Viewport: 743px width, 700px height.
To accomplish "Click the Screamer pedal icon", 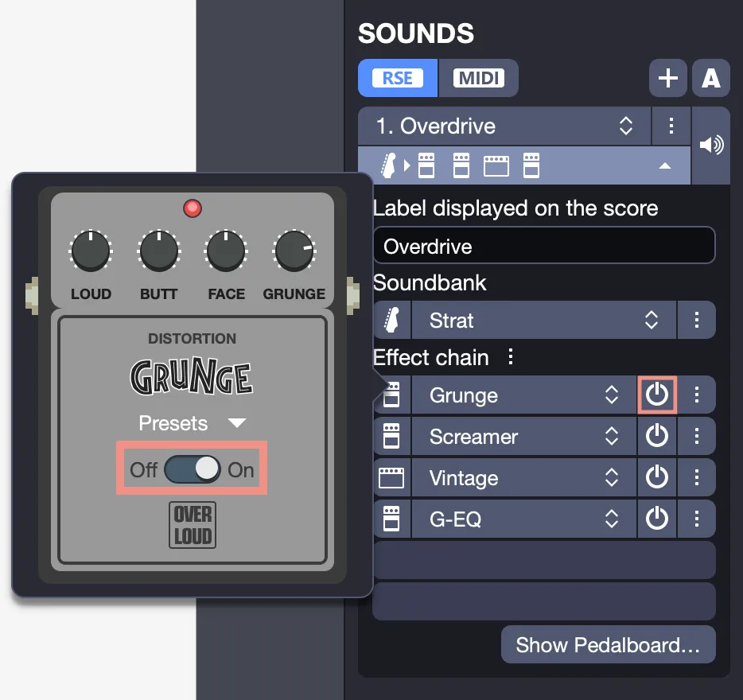I will coord(392,436).
